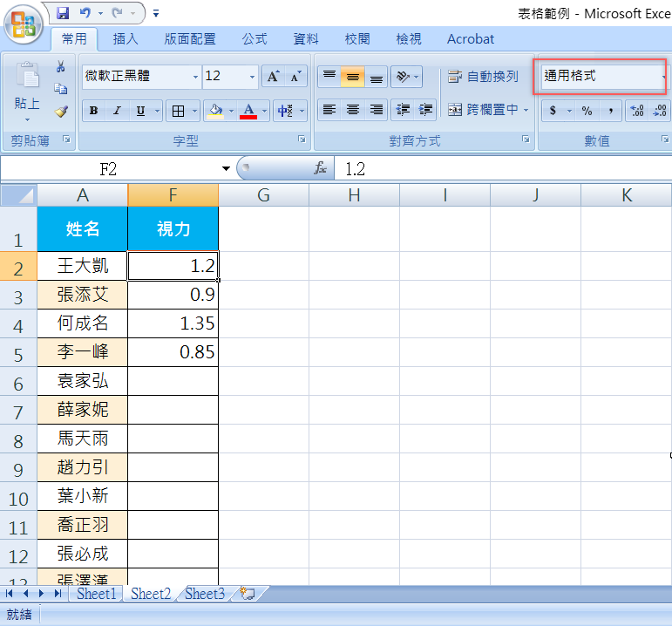Save the workbook from the quick access toolbar
This screenshot has height=626, width=672.
point(62,13)
